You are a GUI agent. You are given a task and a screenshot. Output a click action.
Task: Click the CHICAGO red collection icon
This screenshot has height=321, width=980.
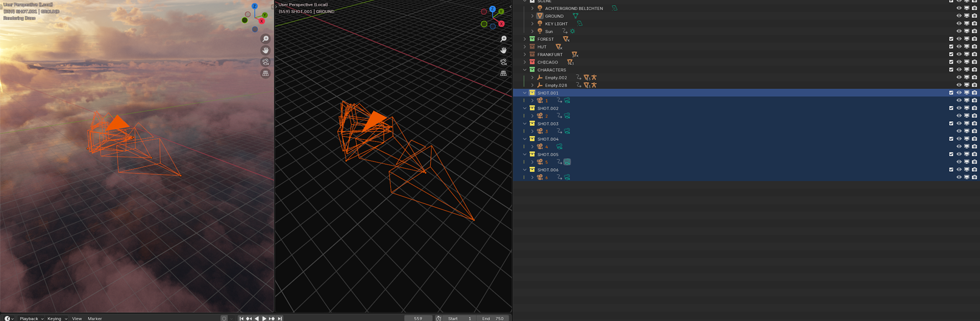point(532,62)
